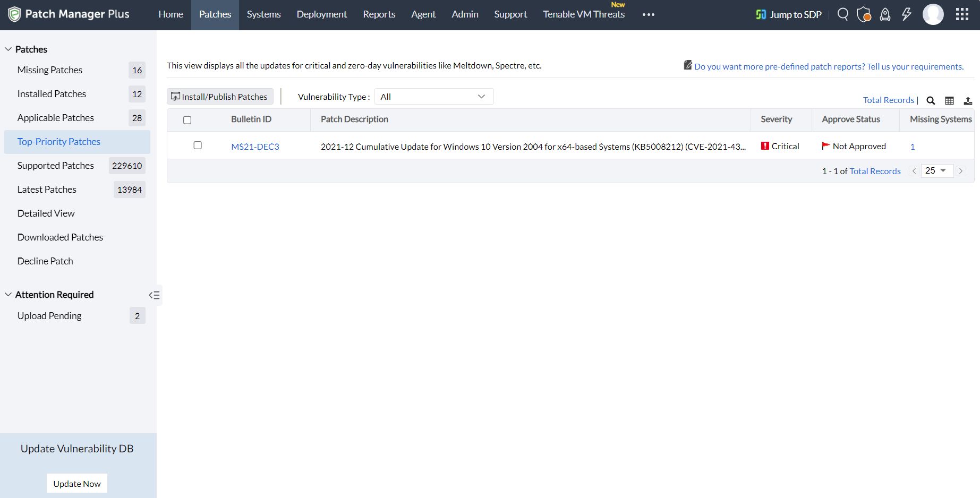The height and width of the screenshot is (498, 980).
Task: Collapse the Attention Required section
Action: click(8, 295)
